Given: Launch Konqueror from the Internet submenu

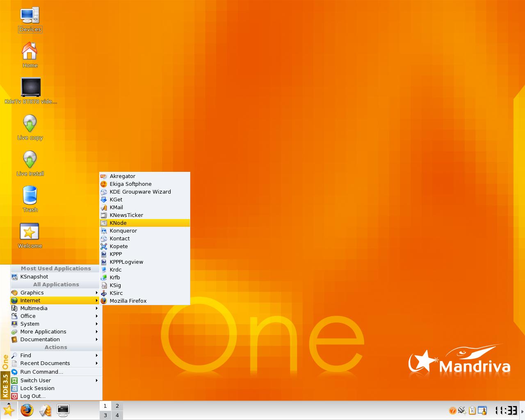Looking at the screenshot, I should pyautogui.click(x=145, y=231).
